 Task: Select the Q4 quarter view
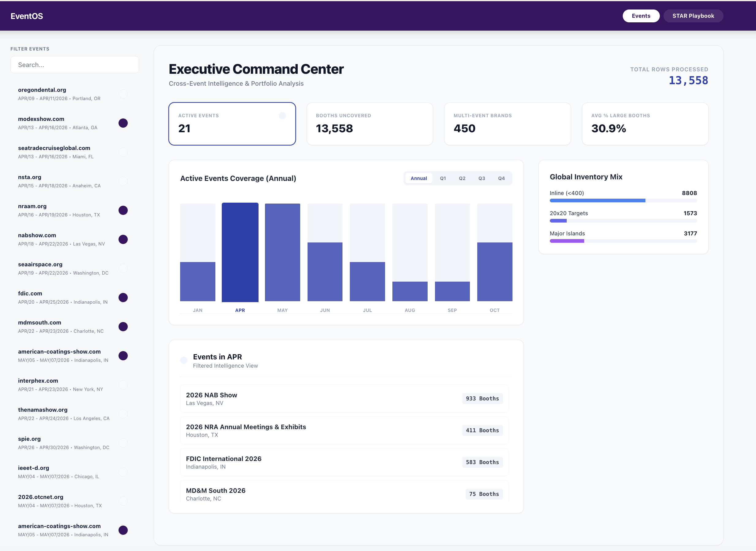point(501,178)
